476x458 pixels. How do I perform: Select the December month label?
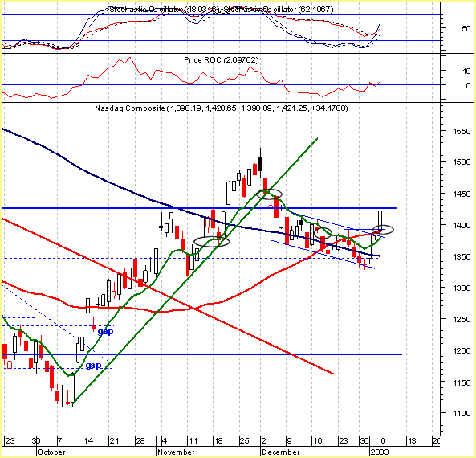point(281,452)
